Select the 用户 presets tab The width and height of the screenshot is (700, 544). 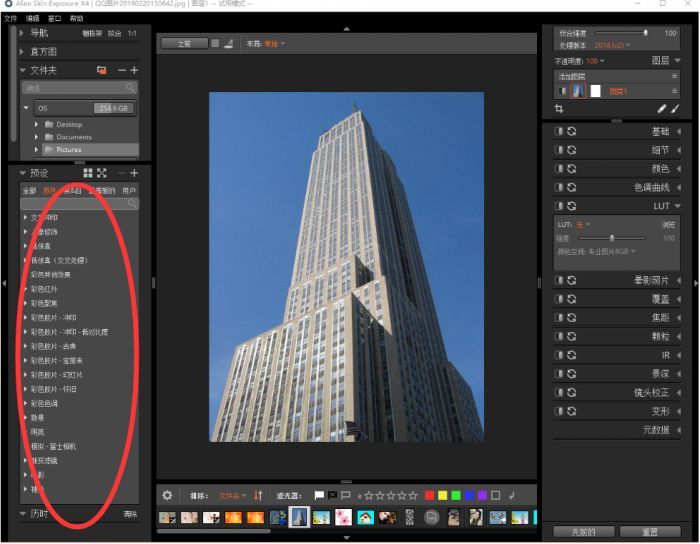click(x=129, y=189)
